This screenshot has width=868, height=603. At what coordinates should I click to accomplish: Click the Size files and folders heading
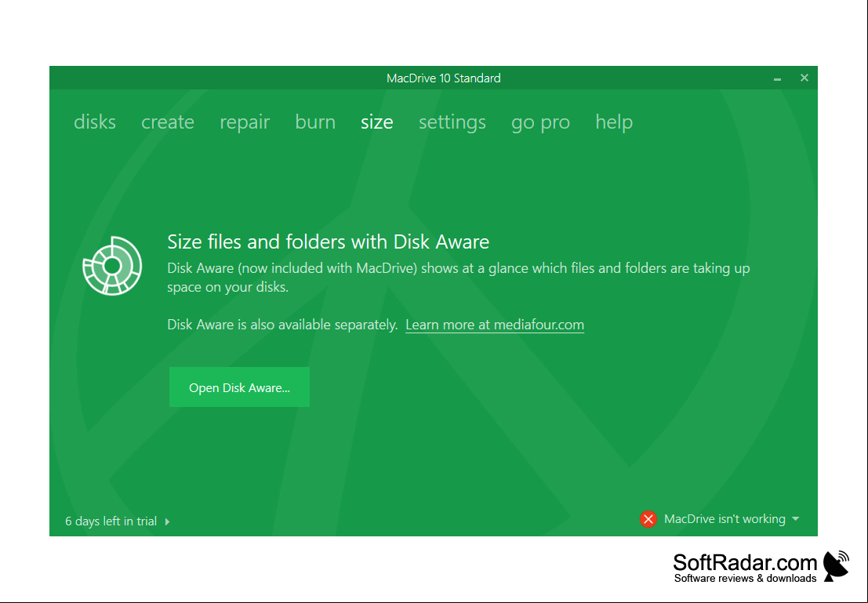click(329, 242)
